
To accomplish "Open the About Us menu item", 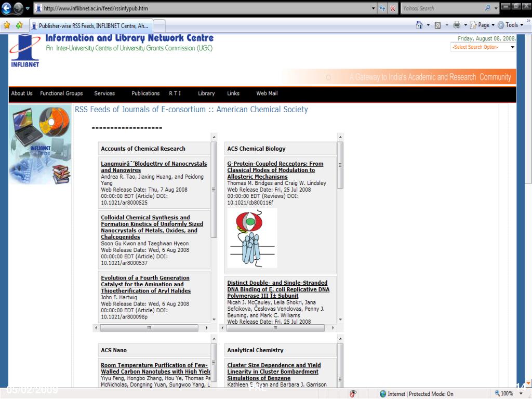I will tap(22, 94).
